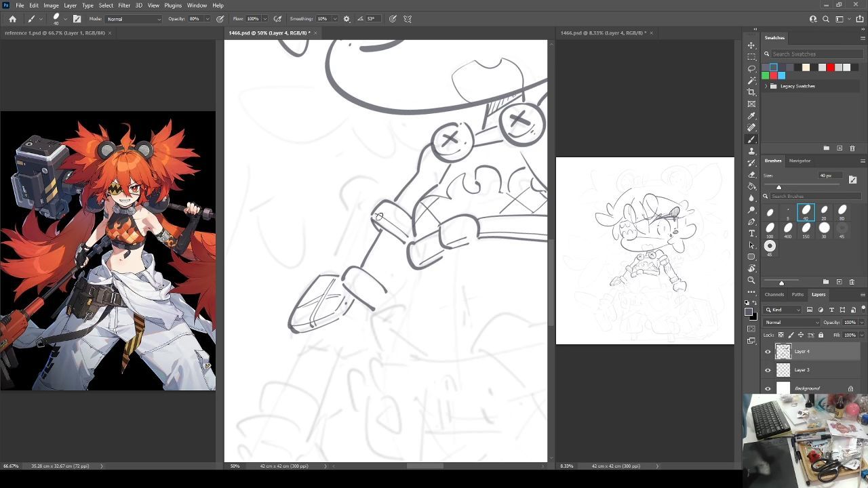Open smoothing options gear icon

tap(347, 19)
